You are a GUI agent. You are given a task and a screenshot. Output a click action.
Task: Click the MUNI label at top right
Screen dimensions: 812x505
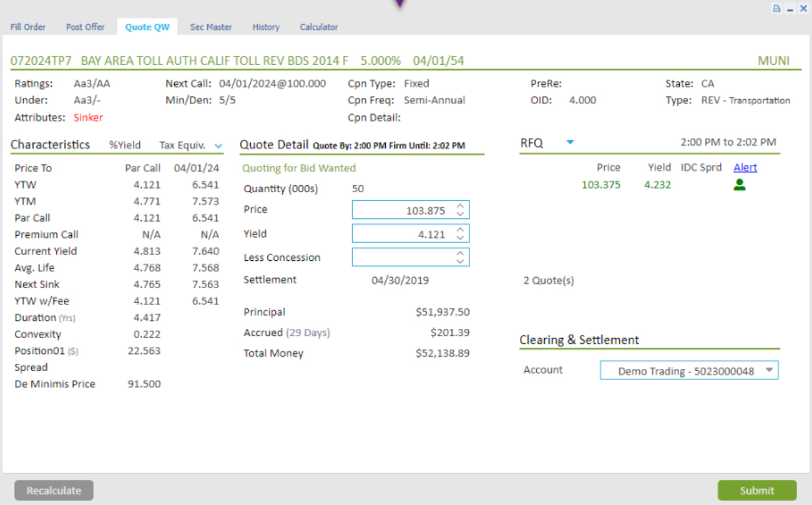point(774,61)
